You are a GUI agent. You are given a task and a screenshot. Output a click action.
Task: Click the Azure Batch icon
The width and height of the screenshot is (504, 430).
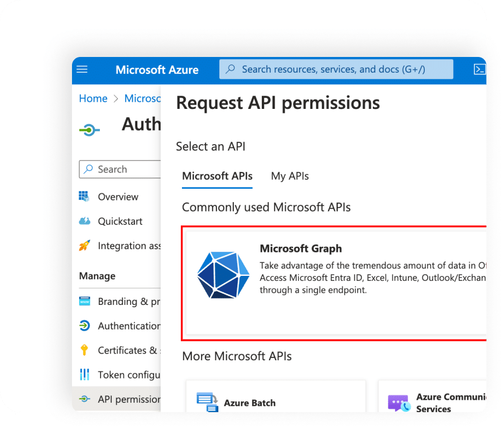207,402
